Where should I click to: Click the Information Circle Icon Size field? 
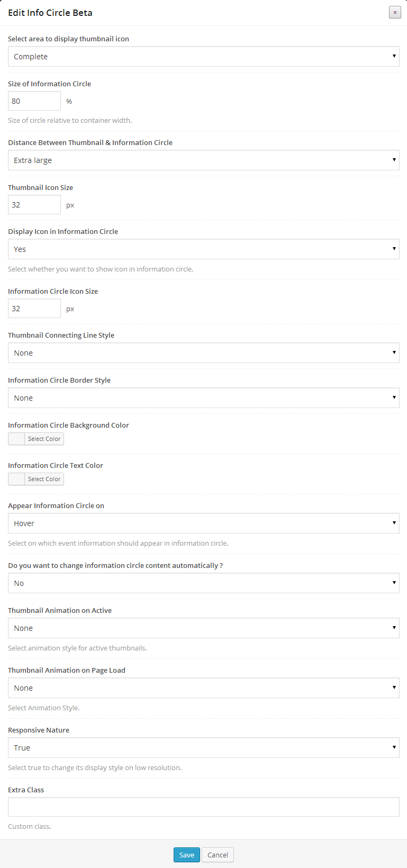pos(34,309)
